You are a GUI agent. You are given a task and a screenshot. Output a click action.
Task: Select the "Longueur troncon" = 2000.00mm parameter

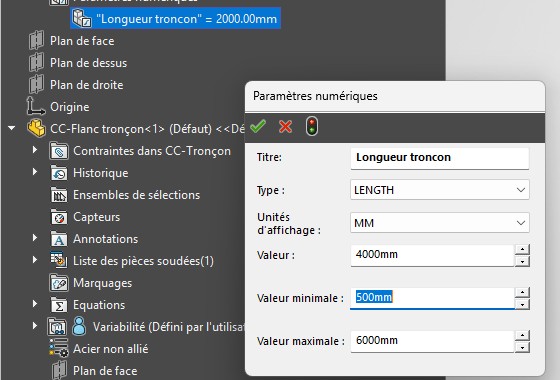click(x=175, y=19)
